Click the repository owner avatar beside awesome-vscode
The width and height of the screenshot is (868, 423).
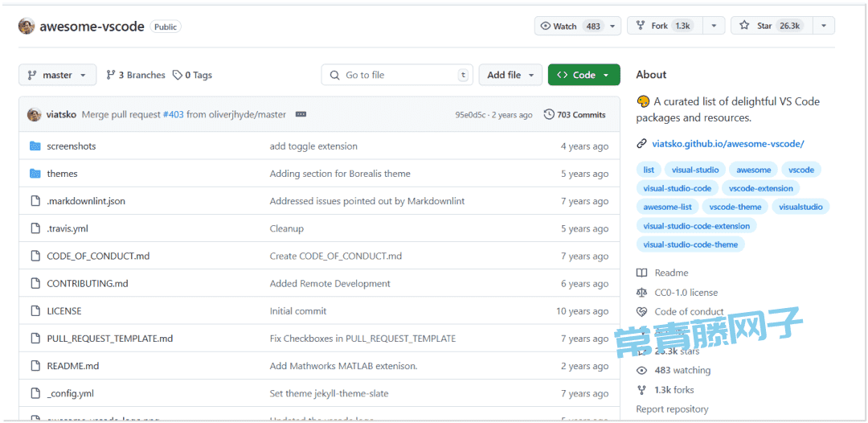27,26
